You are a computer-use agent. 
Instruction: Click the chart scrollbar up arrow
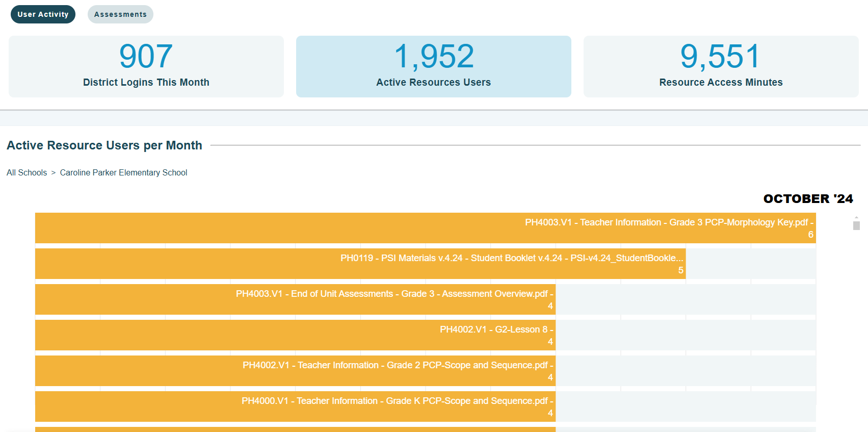pyautogui.click(x=856, y=217)
